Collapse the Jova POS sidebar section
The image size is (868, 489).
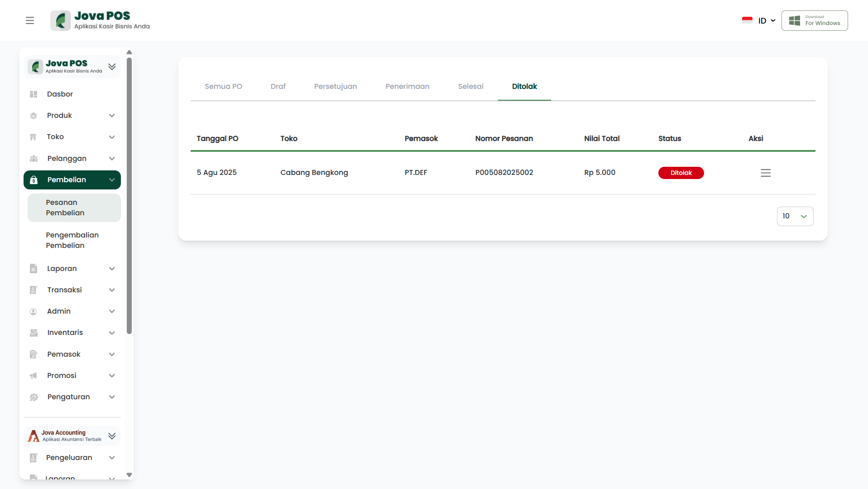112,67
